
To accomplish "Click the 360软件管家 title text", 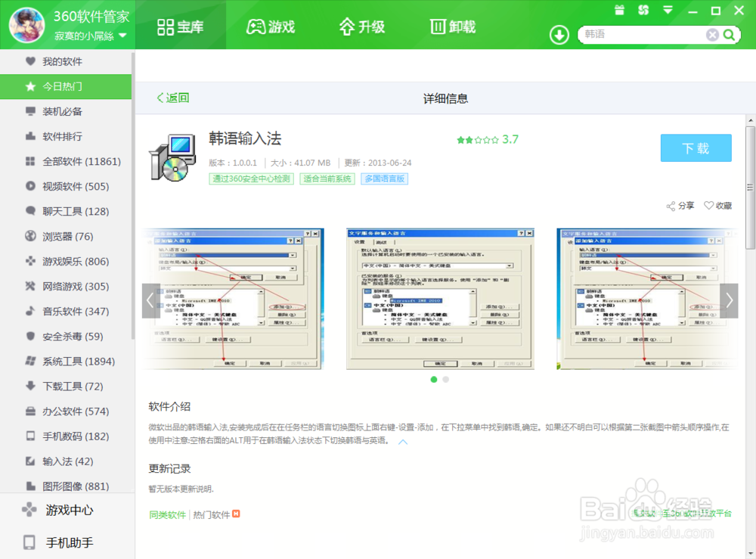I will 91,17.
